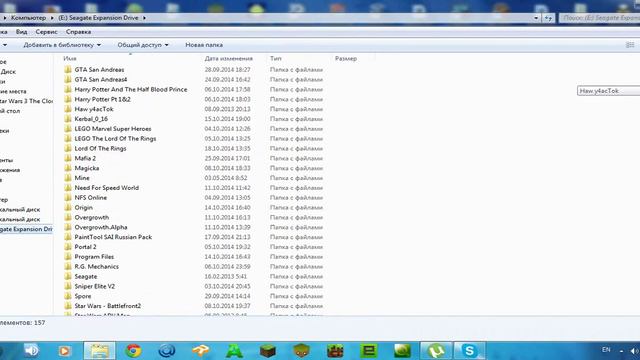Click the Portal 2 folder icon
The image size is (640, 360).
tap(68, 247)
